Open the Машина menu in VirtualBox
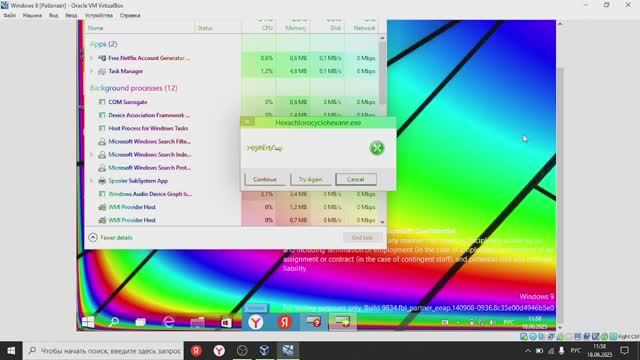640x360 pixels. click(x=32, y=15)
